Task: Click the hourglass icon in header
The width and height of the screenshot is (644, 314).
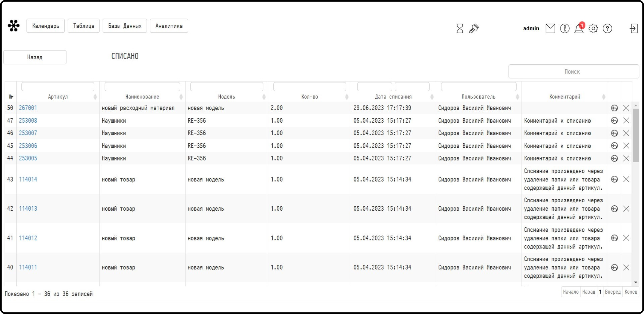Action: pos(460,28)
